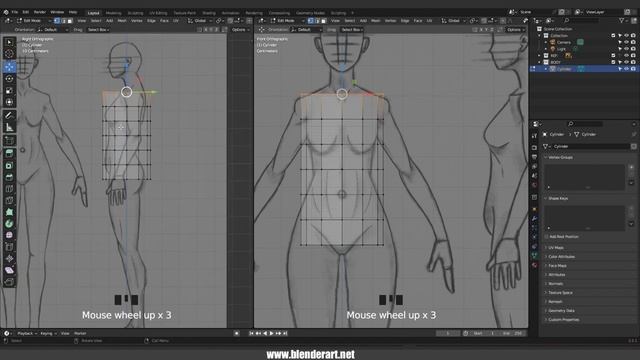Expand the Custom Properties panel
The width and height of the screenshot is (640, 360).
pos(563,320)
